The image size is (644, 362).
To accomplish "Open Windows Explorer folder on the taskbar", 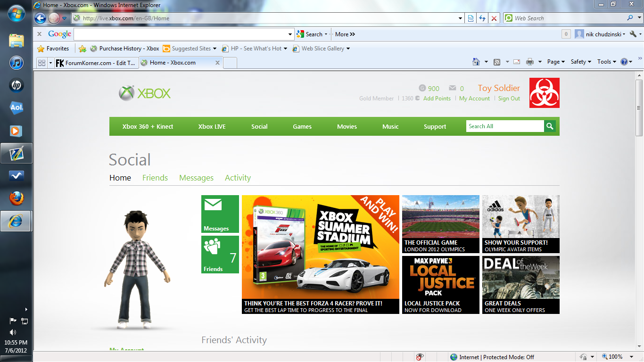I will pyautogui.click(x=17, y=41).
